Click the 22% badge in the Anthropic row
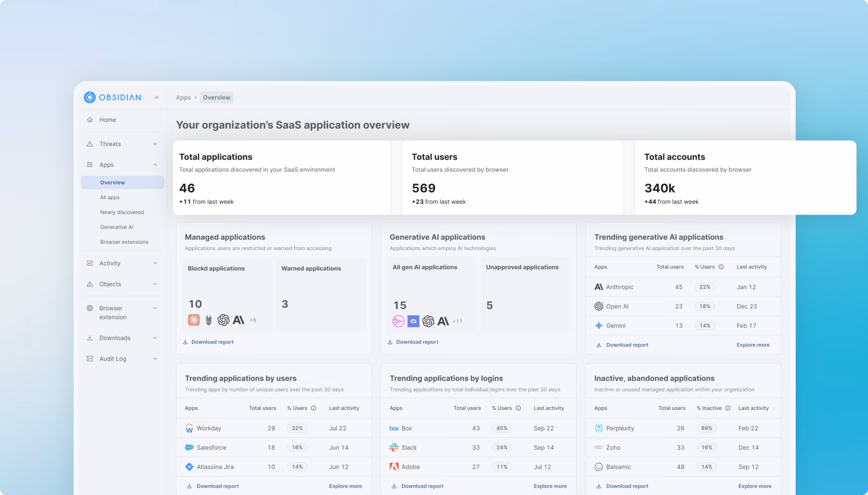 tap(705, 287)
